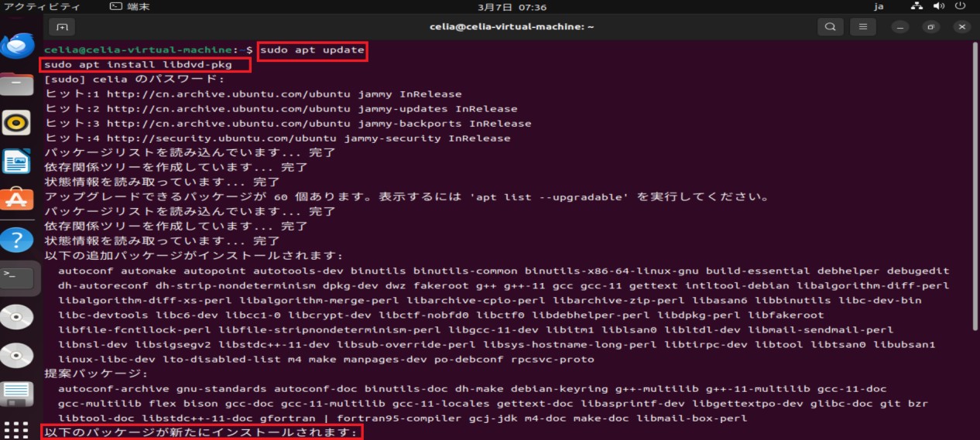Launch Rhythmbox music player from dock
Screen dimensions: 980x440
click(17, 122)
